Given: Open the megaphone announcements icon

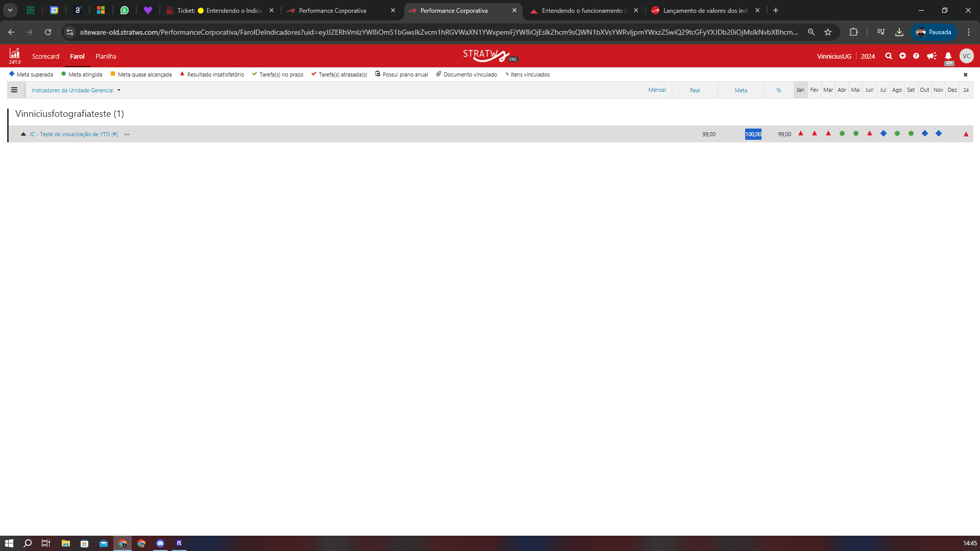Looking at the screenshot, I should click(932, 56).
